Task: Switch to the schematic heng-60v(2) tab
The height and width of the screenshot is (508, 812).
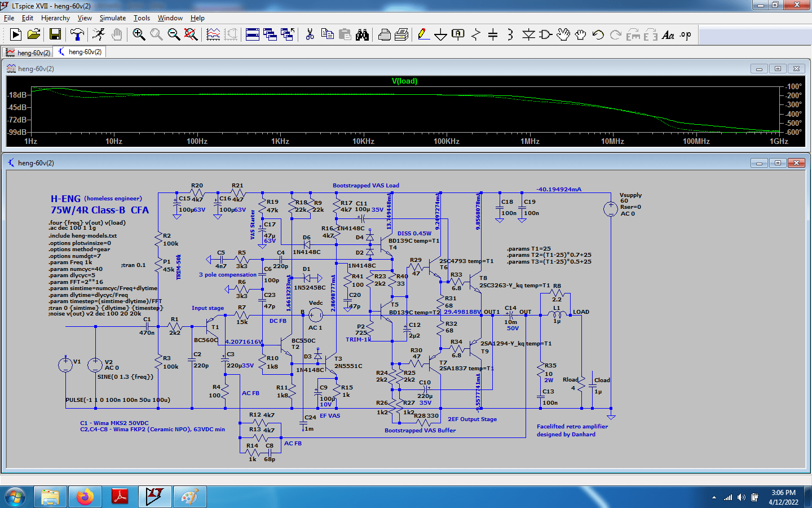Action: tap(80, 52)
